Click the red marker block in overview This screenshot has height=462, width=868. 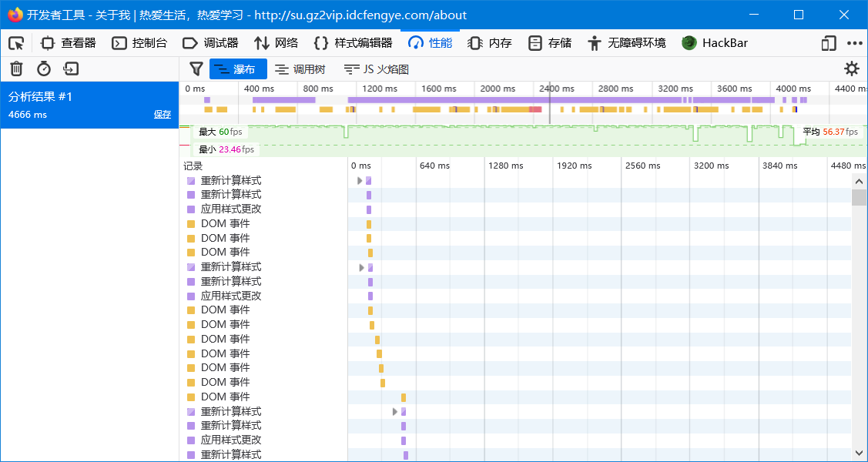(x=535, y=109)
